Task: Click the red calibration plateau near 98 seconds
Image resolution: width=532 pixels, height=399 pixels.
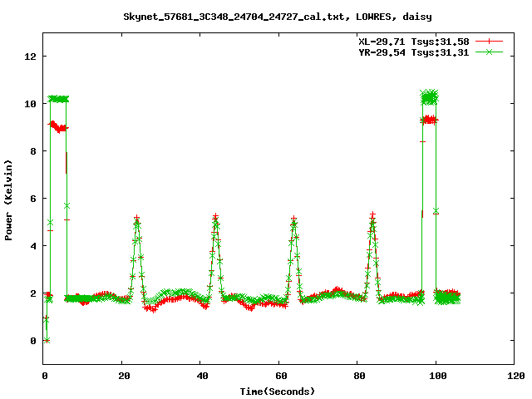Action: 430,120
